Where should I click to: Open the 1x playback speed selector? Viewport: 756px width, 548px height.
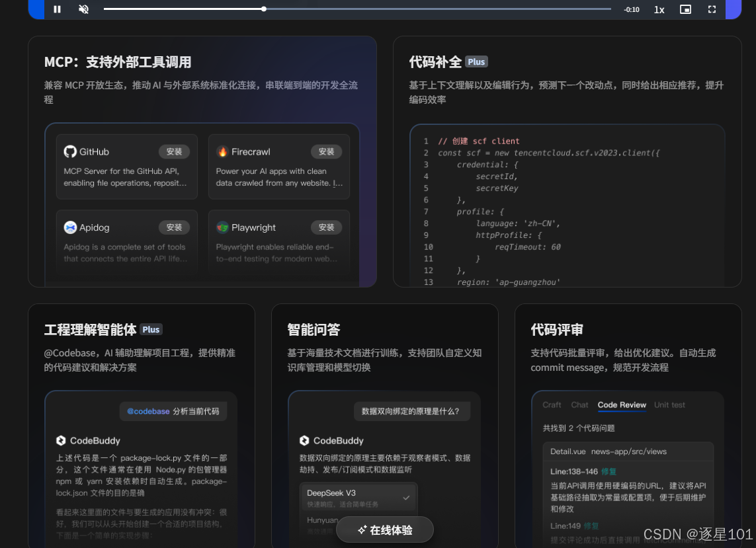[659, 9]
